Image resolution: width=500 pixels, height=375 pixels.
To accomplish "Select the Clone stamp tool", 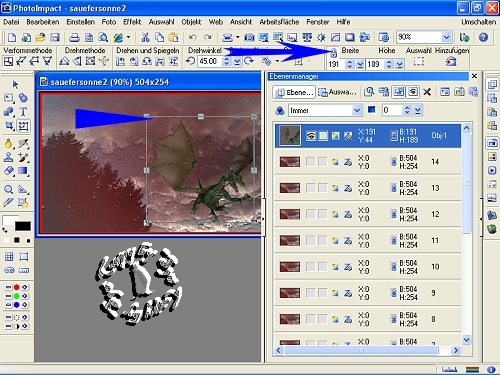I will click(9, 157).
